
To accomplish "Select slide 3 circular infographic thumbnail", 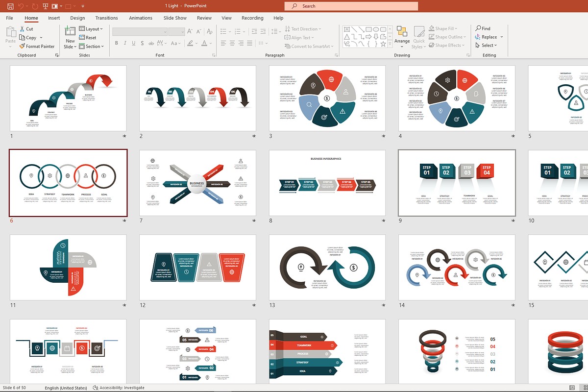I will tap(327, 98).
